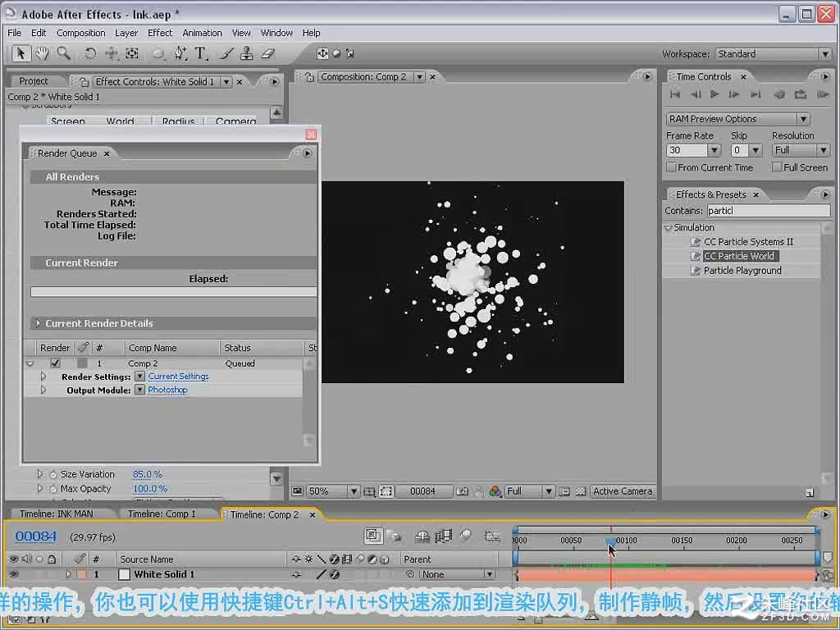This screenshot has height=630, width=840.
Task: Play the preview in Time Controls
Action: point(714,95)
